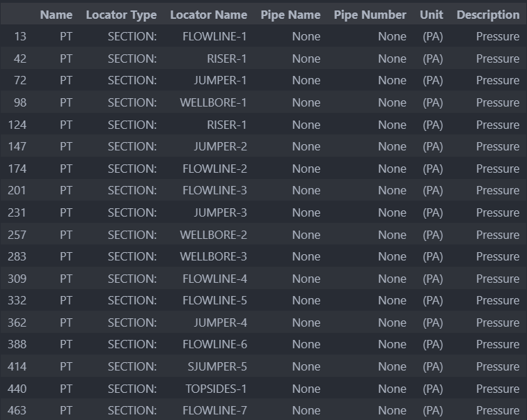This screenshot has height=420, width=527.
Task: Select RISER-1 cell in row 42
Action: point(227,59)
